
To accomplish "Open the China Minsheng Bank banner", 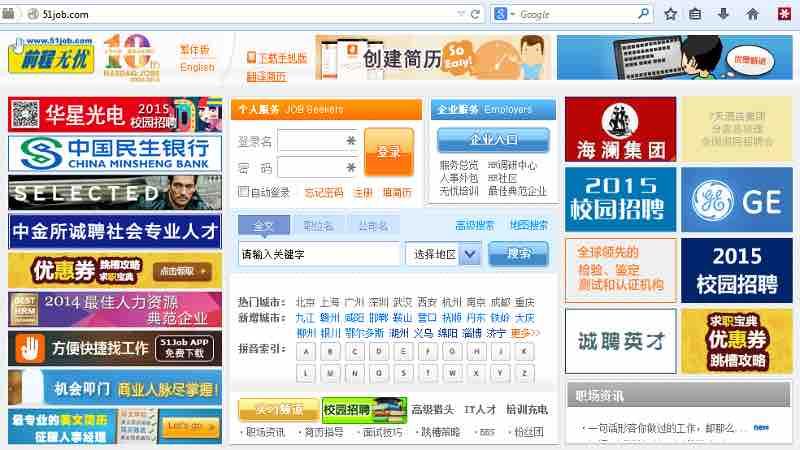I will (115, 154).
